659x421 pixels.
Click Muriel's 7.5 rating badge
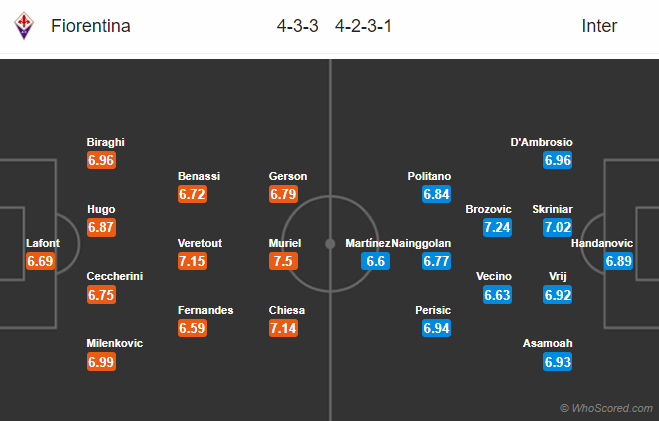tap(284, 261)
